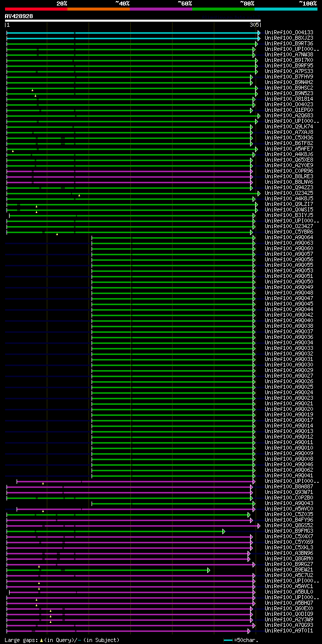Screen dimensions: 322x644
Task: Select hit label UniRef100_B6TF82
Action: point(289,143)
